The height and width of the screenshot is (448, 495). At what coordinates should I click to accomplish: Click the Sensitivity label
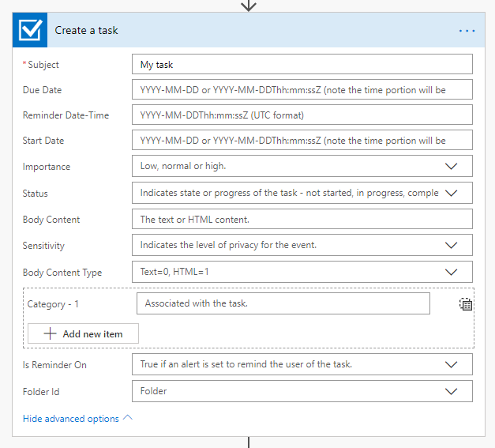tap(43, 246)
